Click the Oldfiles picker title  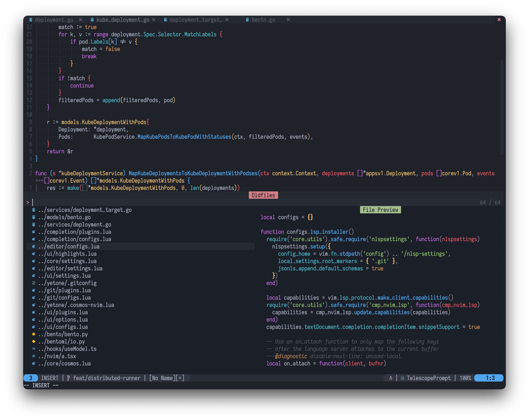263,195
